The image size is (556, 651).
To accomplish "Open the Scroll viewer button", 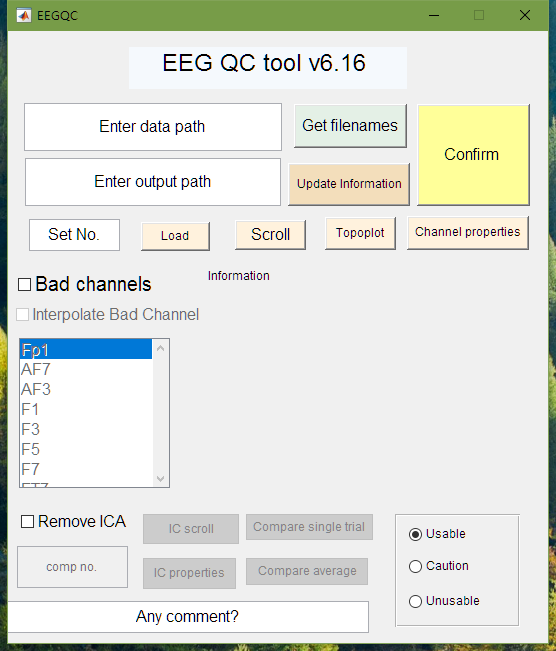I will [x=270, y=235].
